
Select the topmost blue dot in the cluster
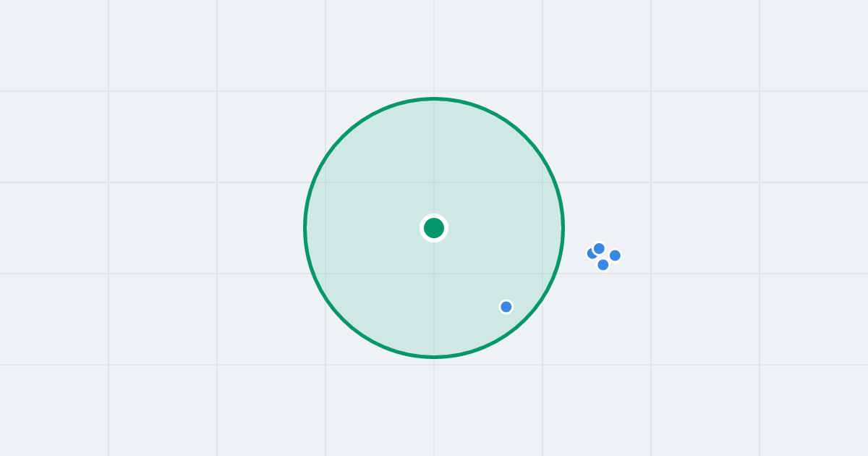pyautogui.click(x=599, y=248)
